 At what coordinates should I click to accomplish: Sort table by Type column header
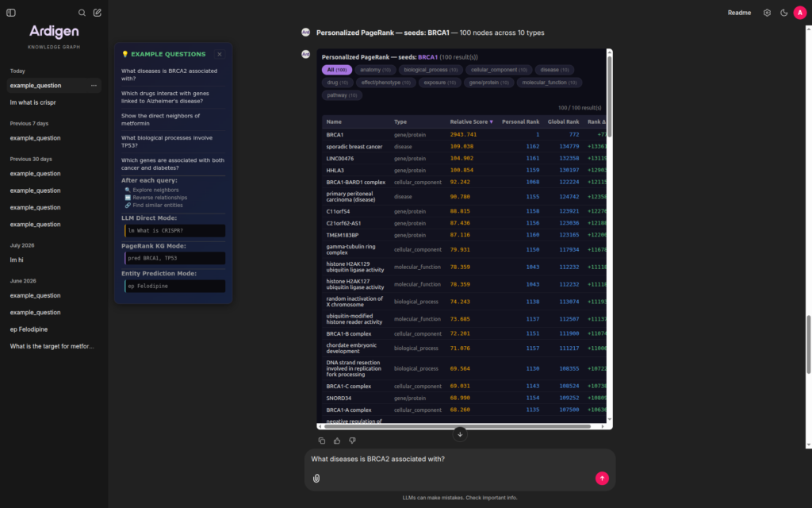(400, 121)
